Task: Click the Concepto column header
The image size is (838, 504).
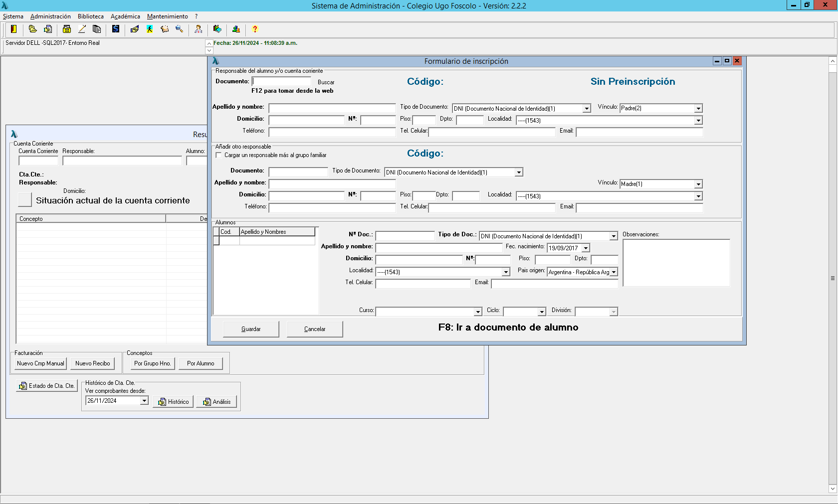Action: click(91, 219)
